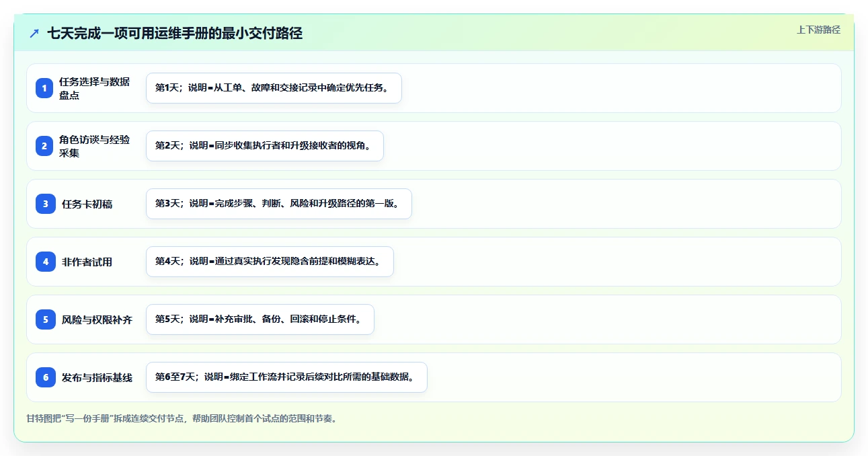Open the 第4天 description chip
This screenshot has height=456, width=868.
(270, 262)
